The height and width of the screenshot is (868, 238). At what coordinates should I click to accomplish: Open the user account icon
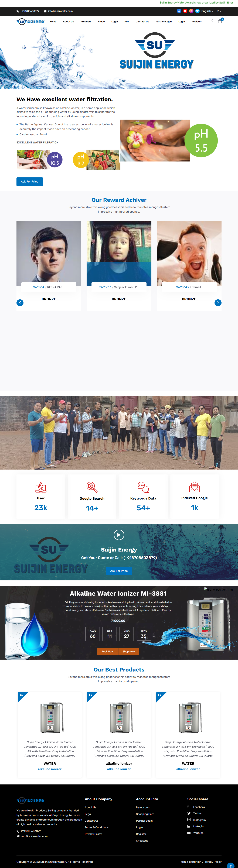[x=212, y=21]
